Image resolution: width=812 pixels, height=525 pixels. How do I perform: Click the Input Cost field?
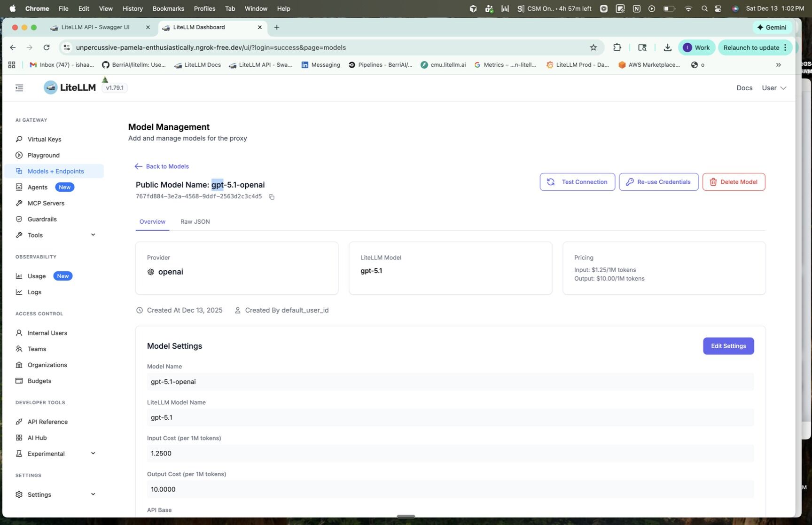tap(450, 454)
